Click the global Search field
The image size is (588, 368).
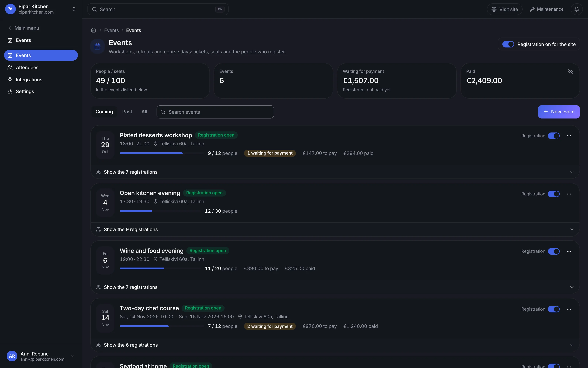158,9
